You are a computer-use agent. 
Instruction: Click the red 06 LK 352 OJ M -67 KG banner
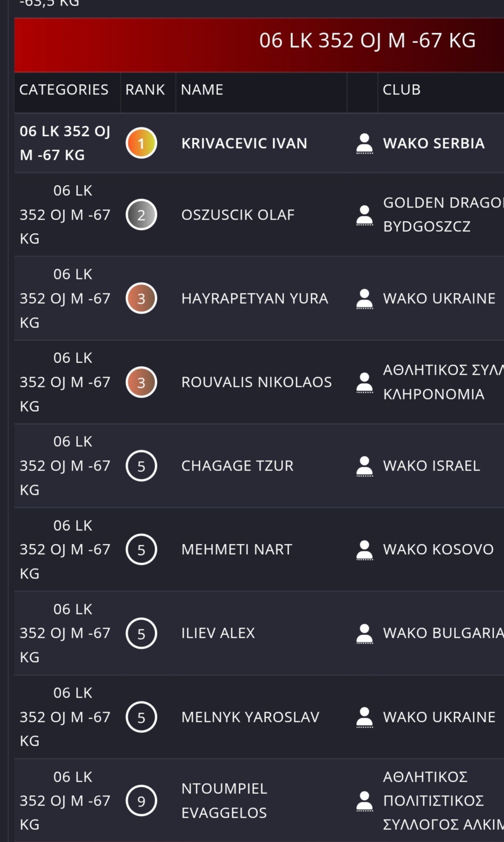pos(367,41)
